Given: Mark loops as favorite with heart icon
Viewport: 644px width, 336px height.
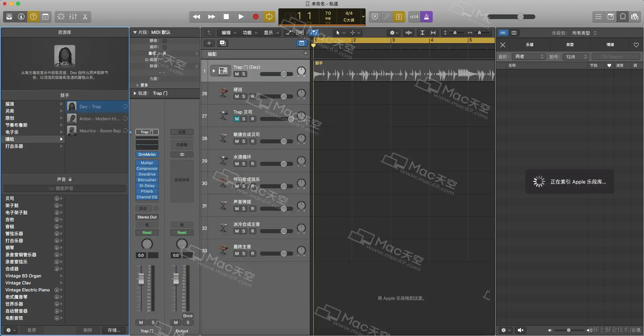Looking at the screenshot, I should (636, 45).
